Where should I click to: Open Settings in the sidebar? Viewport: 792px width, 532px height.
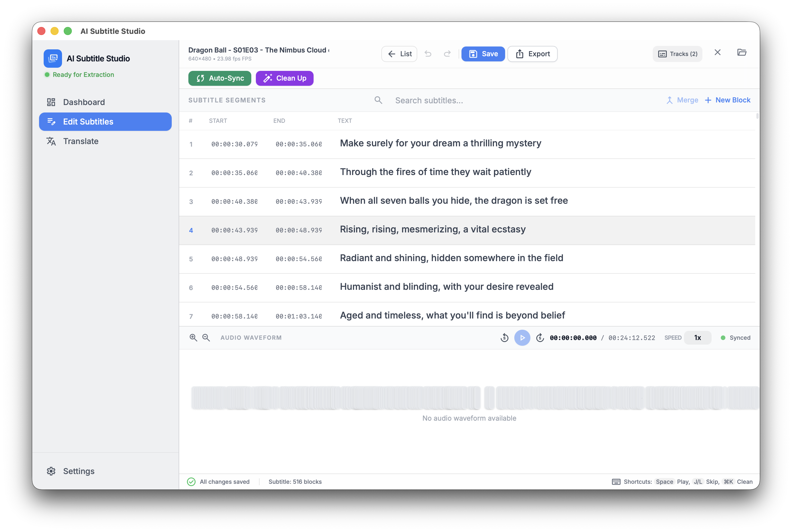78,471
